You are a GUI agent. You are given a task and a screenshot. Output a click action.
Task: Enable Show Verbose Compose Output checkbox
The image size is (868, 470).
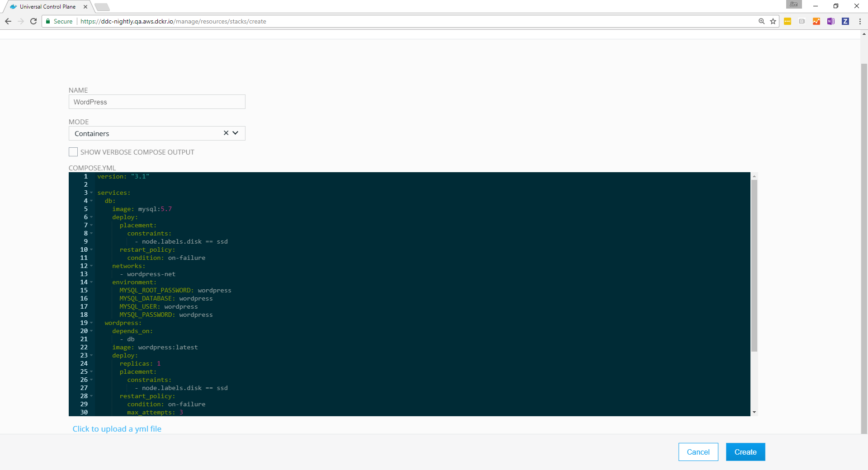73,152
